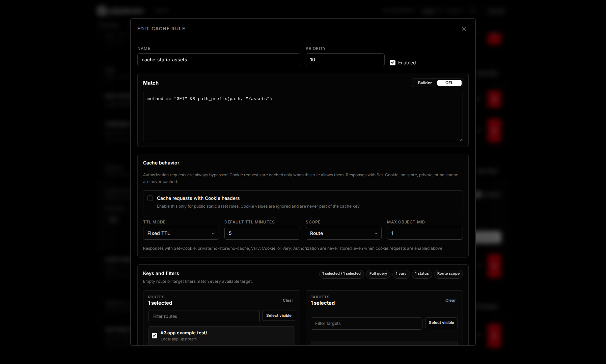Select visible targets
The height and width of the screenshot is (364, 606).
coord(441,323)
